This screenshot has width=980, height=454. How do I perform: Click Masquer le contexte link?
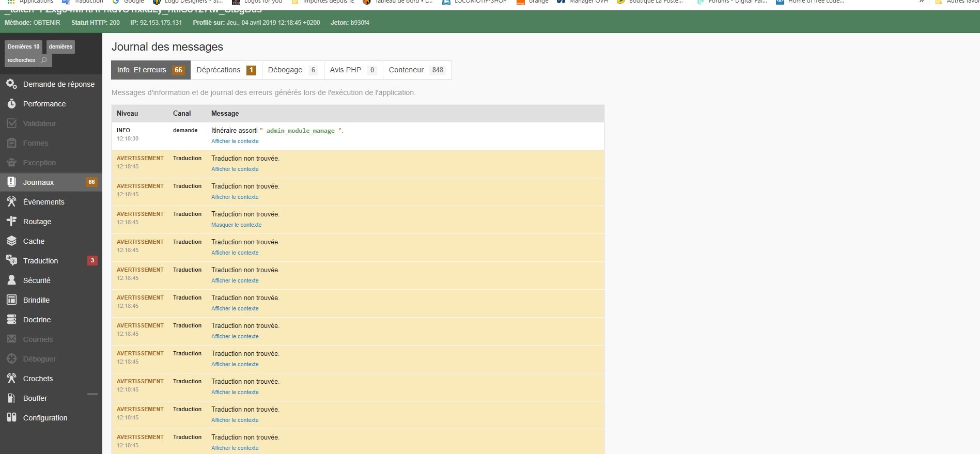pyautogui.click(x=236, y=225)
